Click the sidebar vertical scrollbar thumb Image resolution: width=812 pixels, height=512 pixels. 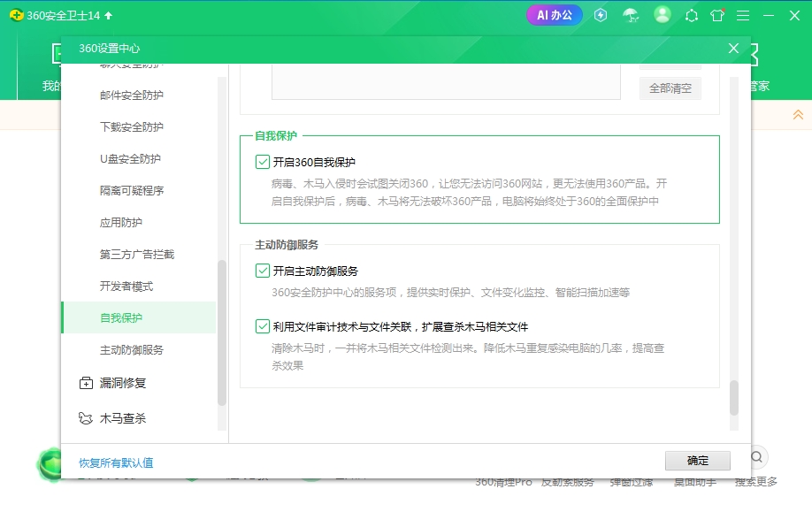click(x=222, y=332)
